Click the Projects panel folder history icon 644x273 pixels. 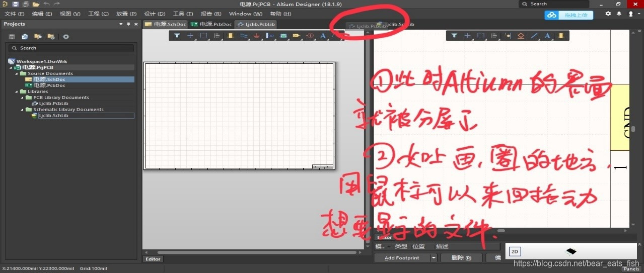(x=51, y=37)
